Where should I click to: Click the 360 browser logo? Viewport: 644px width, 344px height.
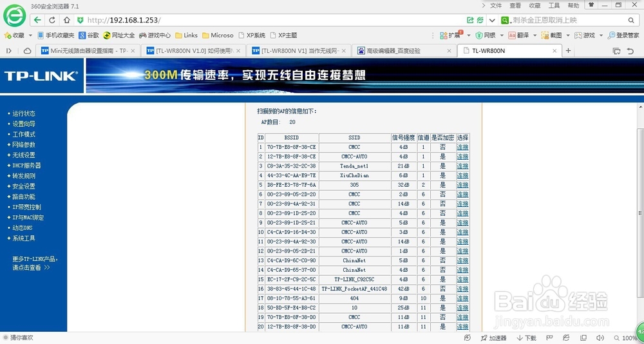click(x=14, y=15)
